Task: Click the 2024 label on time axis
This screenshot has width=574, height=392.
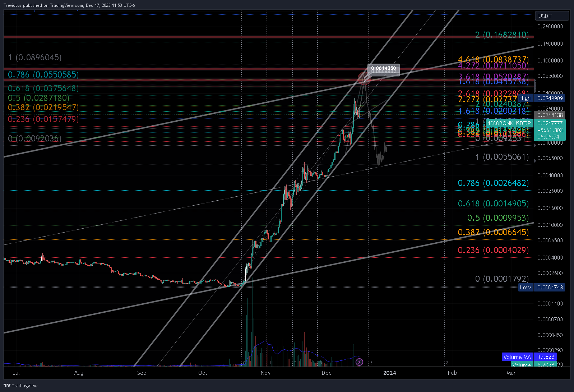Action: click(x=390, y=373)
